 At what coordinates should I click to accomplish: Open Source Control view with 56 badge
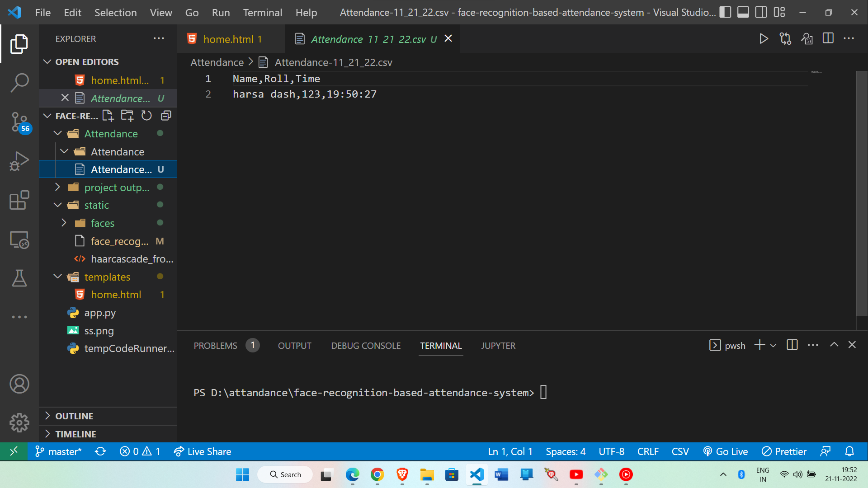[19, 122]
